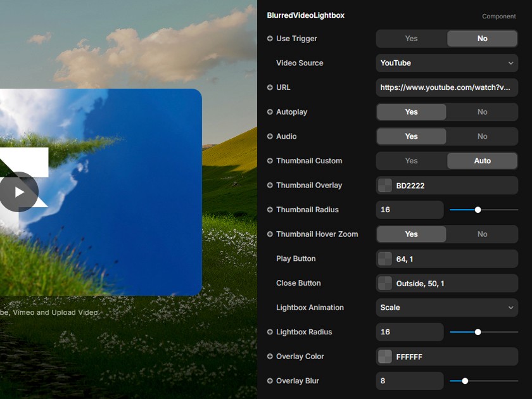Click the plus icon beside Thumbnail Radius
The height and width of the screenshot is (399, 532).
click(x=270, y=210)
